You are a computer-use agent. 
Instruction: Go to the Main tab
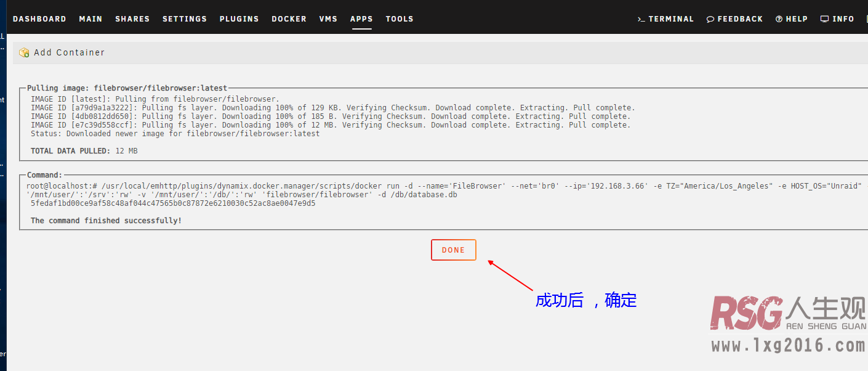click(x=90, y=19)
